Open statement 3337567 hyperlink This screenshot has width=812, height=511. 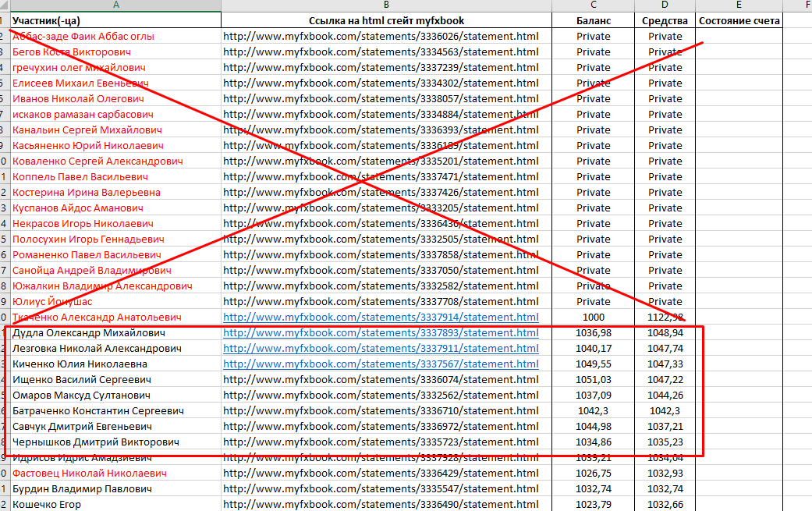(381, 364)
